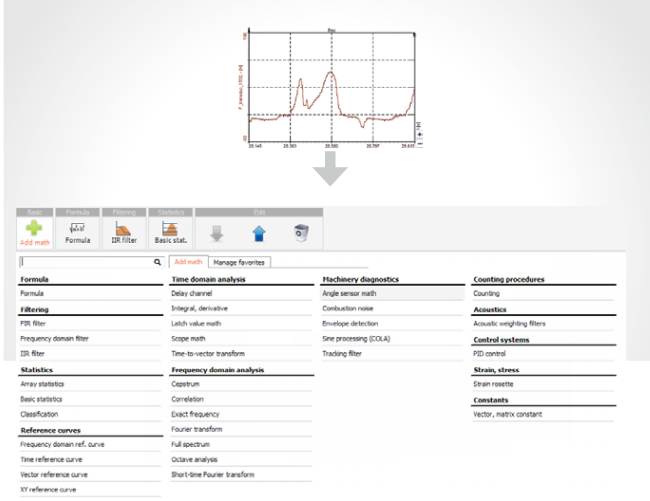
Task: Choose Correlation
Action: pyautogui.click(x=241, y=399)
